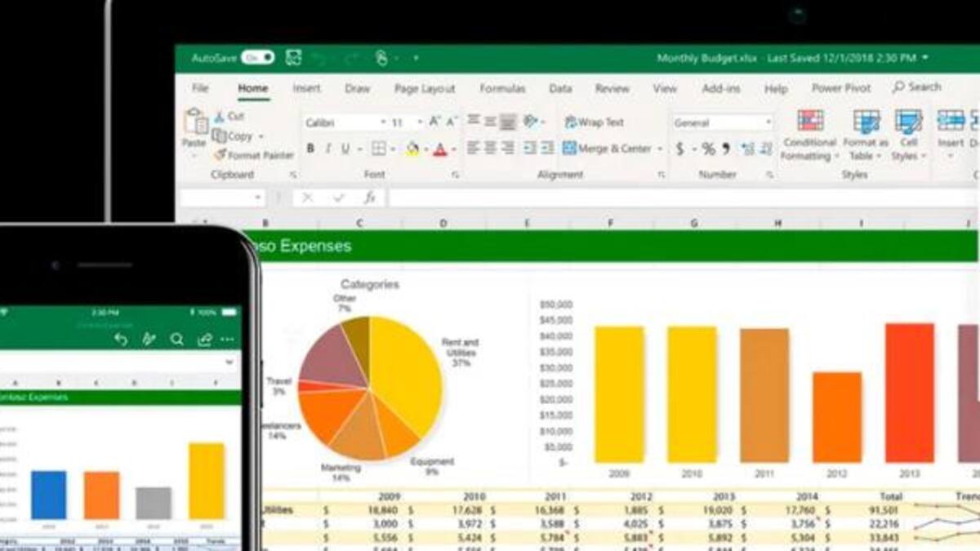Screen dimensions: 980x551
Task: Toggle Align Right
Action: (x=508, y=148)
